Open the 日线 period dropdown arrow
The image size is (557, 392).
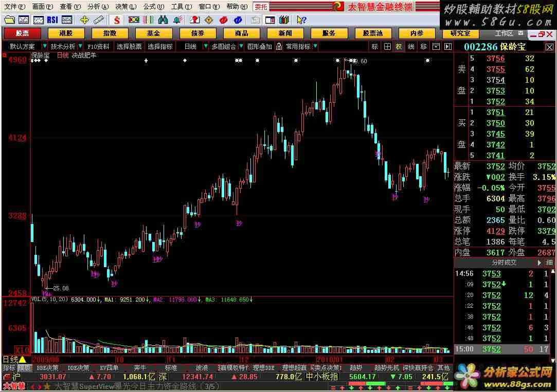(x=205, y=46)
